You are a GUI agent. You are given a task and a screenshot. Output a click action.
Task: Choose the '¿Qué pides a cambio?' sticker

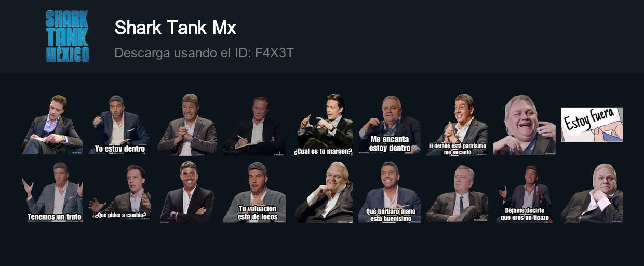pyautogui.click(x=119, y=192)
